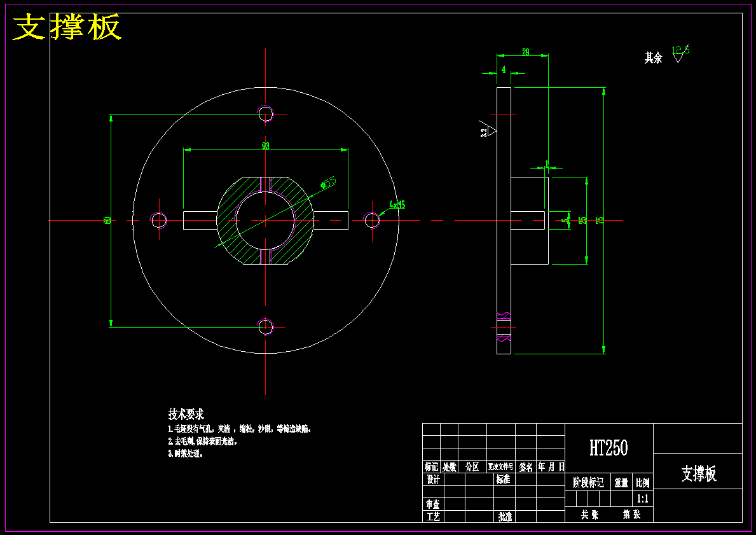Click technical requirement line 1 about 毛坯

(x=240, y=429)
